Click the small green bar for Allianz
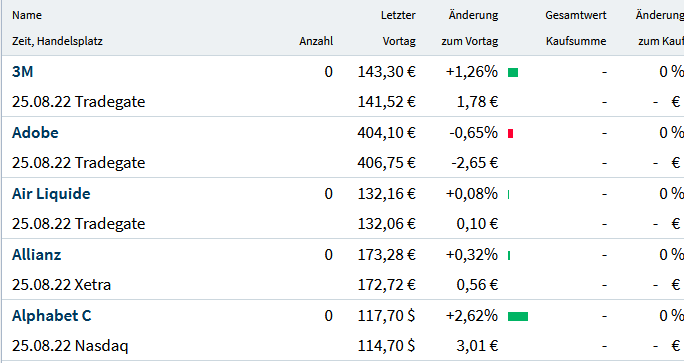 [509, 256]
